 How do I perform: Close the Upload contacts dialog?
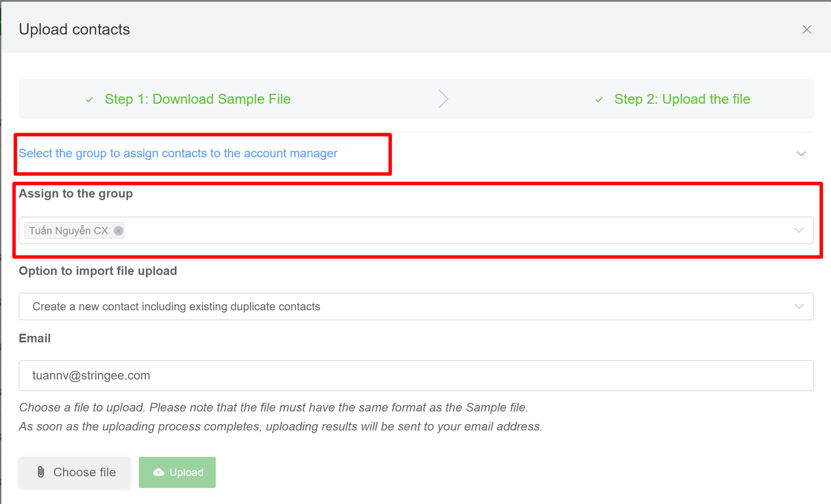click(806, 29)
